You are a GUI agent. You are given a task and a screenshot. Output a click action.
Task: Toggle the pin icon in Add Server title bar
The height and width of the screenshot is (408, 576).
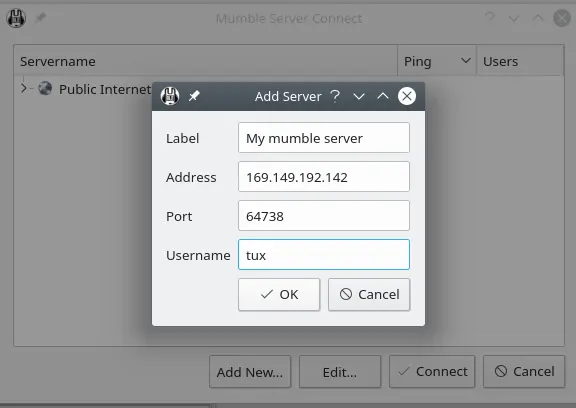coord(194,96)
